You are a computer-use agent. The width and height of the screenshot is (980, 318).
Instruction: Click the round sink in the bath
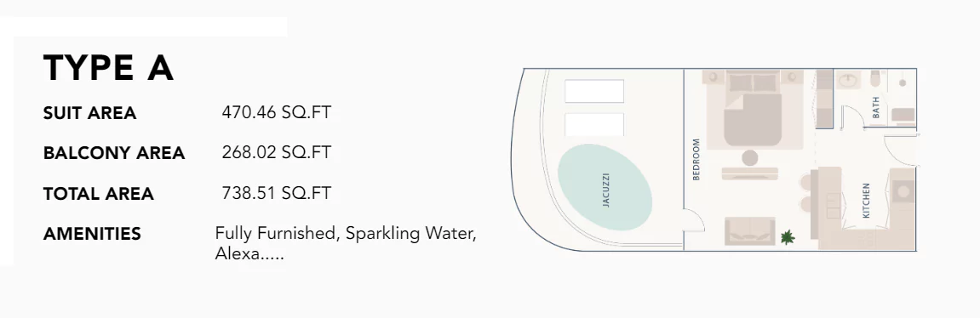(x=847, y=81)
